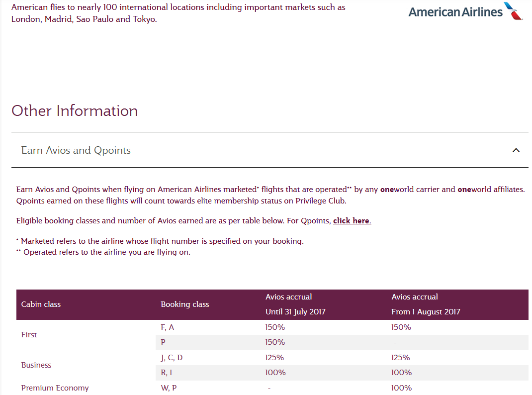Click the "Marketed refers to the airline" footnote
Image resolution: width=532 pixels, height=395 pixels.
click(x=160, y=241)
